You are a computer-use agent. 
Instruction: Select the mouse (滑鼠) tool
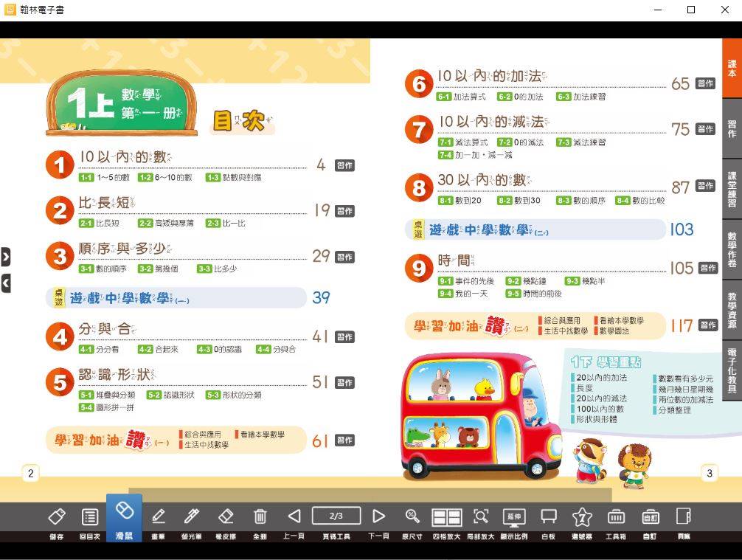(x=124, y=519)
